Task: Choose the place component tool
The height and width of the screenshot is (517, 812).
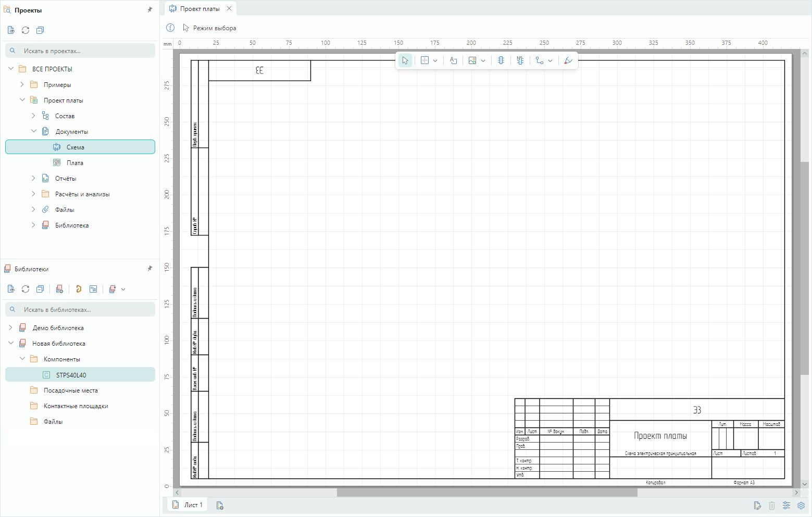Action: 501,61
